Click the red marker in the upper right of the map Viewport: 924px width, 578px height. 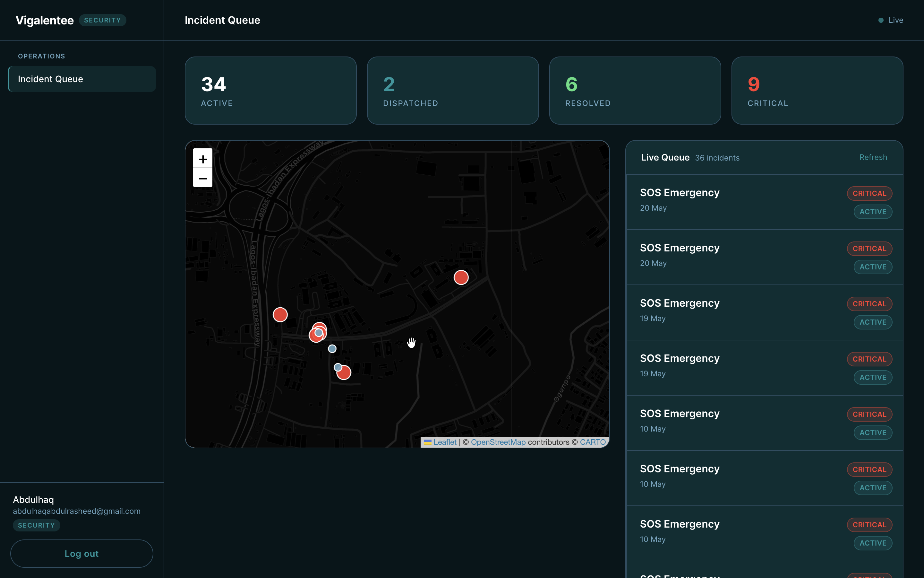point(461,277)
